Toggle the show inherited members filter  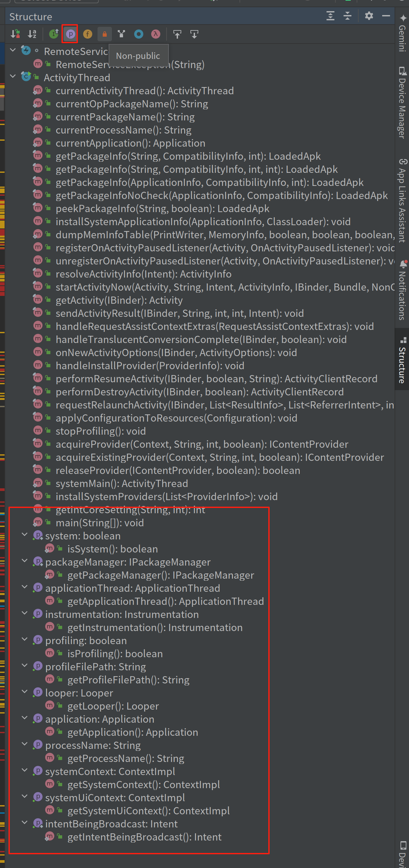pyautogui.click(x=54, y=34)
